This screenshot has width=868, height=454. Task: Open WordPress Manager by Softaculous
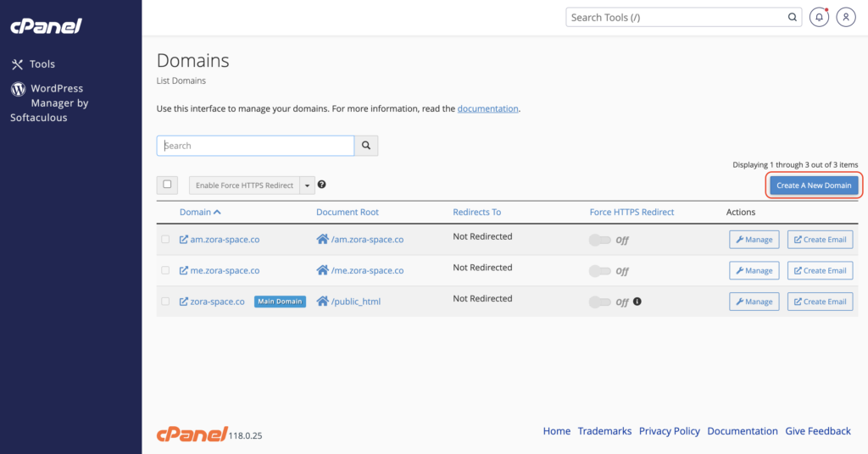tap(49, 102)
